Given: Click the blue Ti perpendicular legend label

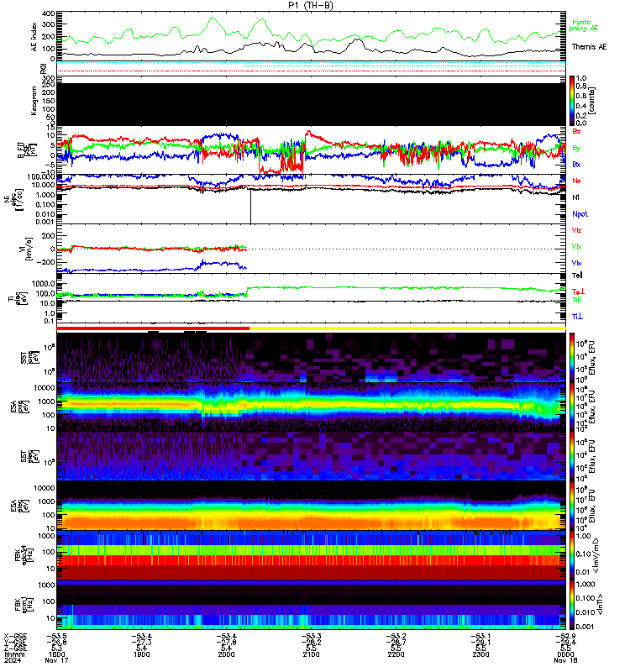Looking at the screenshot, I should point(577,317).
